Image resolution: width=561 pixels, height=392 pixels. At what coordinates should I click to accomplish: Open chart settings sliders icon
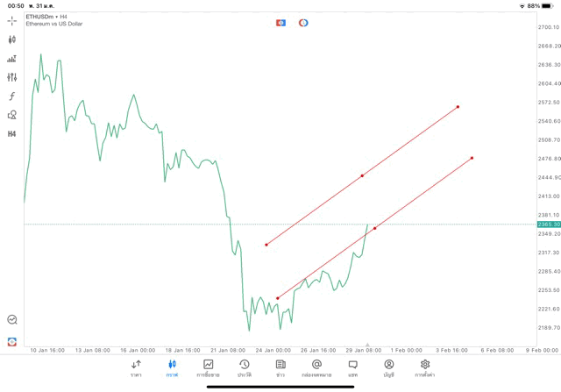(x=12, y=77)
